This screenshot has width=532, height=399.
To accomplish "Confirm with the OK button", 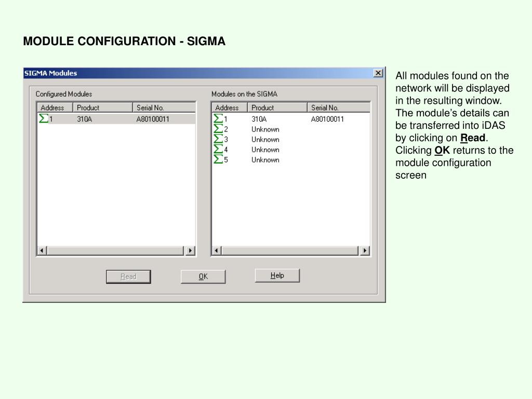I will 203,276.
